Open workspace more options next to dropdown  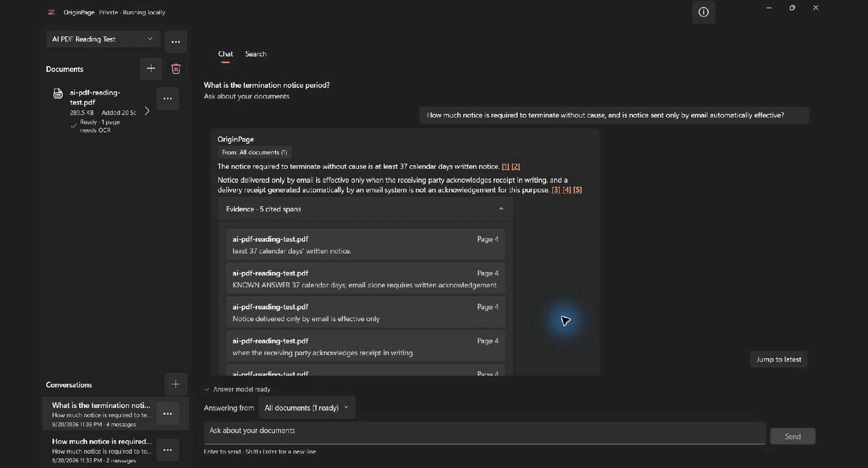coord(176,42)
